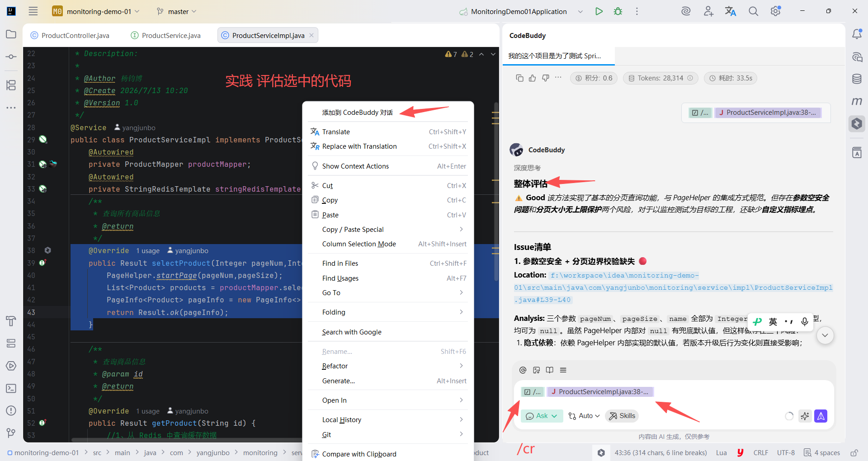Expand the monitoring-demo-01 project dropdown
Image resolution: width=868 pixels, height=461 pixels.
[x=96, y=11]
